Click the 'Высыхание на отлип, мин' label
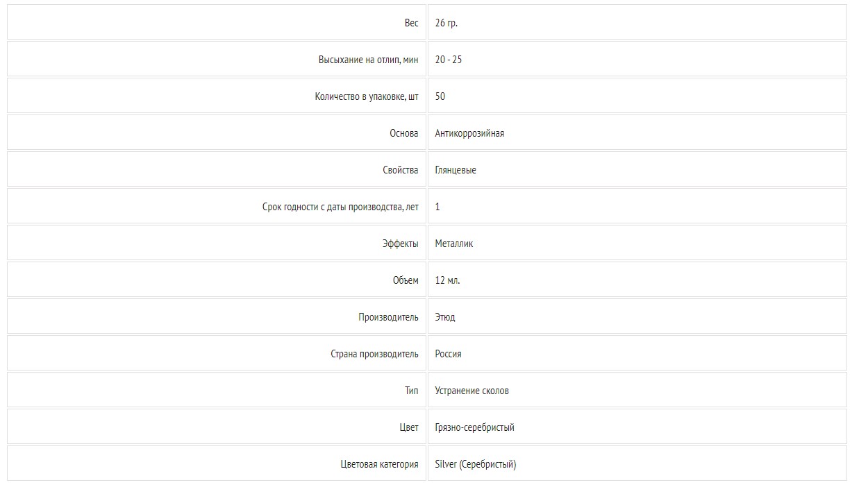868x494 pixels. 369,60
